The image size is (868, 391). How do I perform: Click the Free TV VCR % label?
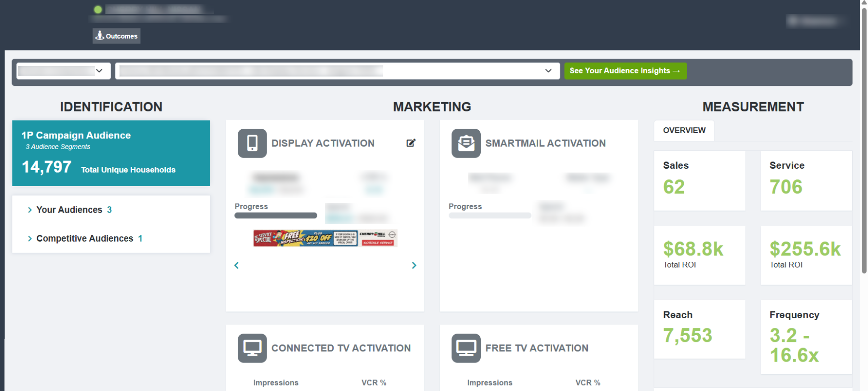(588, 383)
